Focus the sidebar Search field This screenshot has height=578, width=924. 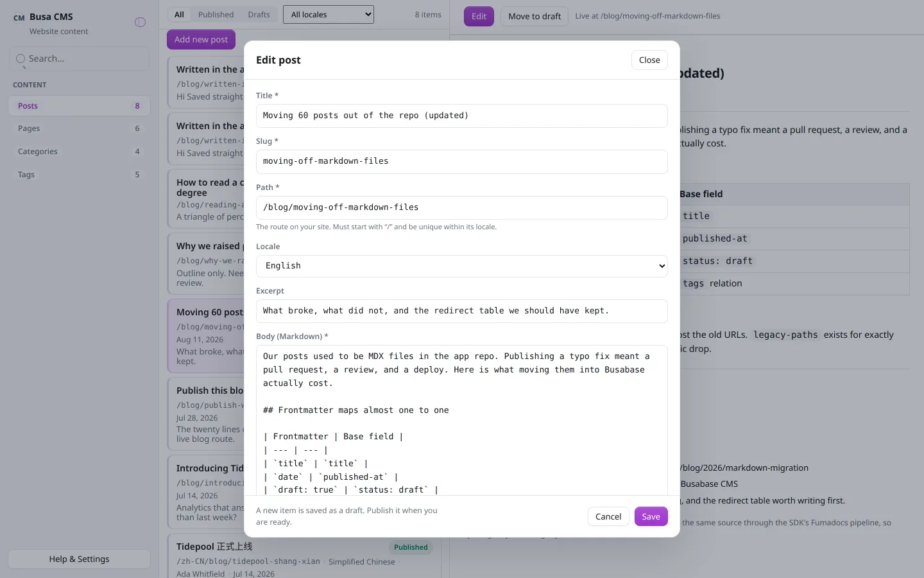tap(79, 58)
